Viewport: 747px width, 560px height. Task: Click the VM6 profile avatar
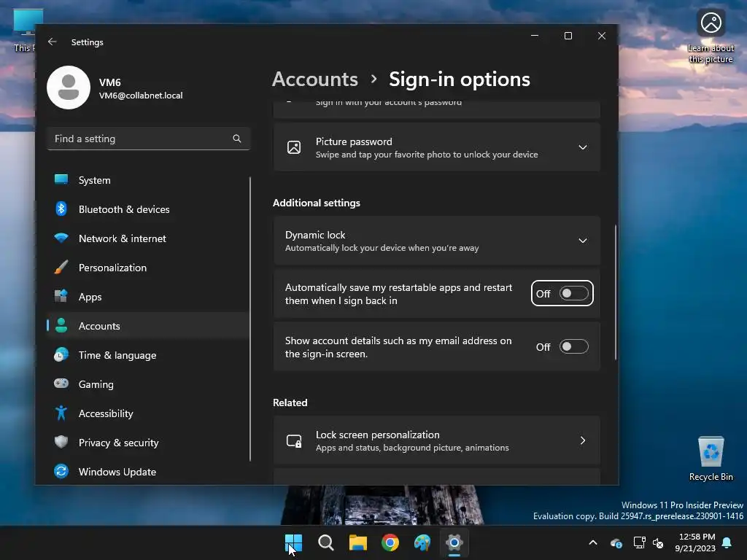point(69,87)
